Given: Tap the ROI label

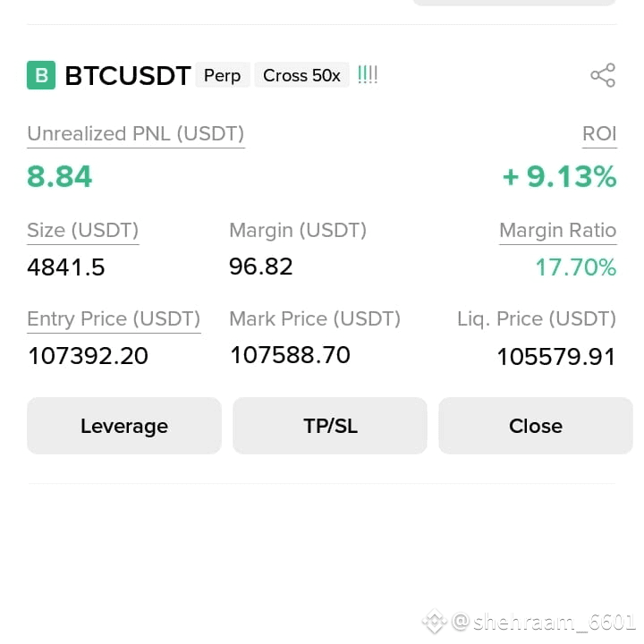Looking at the screenshot, I should coord(599,134).
